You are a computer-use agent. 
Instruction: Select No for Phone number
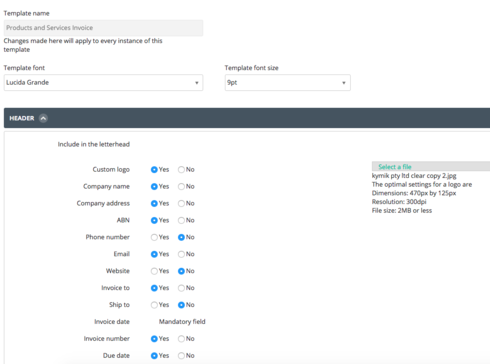click(x=181, y=237)
